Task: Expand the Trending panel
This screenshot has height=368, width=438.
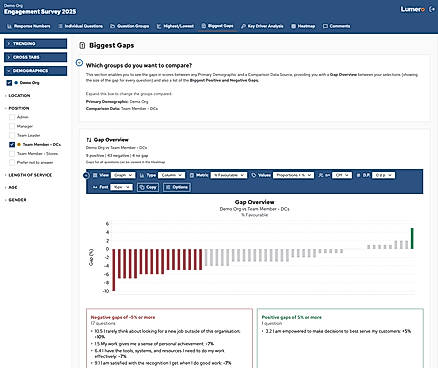Action: 35,44
